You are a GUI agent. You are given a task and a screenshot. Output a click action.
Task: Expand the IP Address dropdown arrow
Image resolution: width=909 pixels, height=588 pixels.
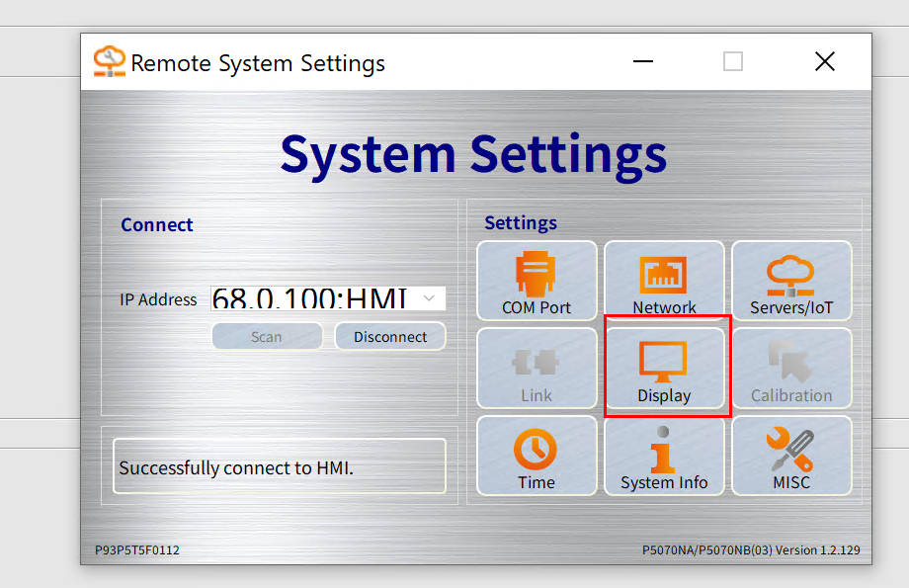(x=430, y=298)
